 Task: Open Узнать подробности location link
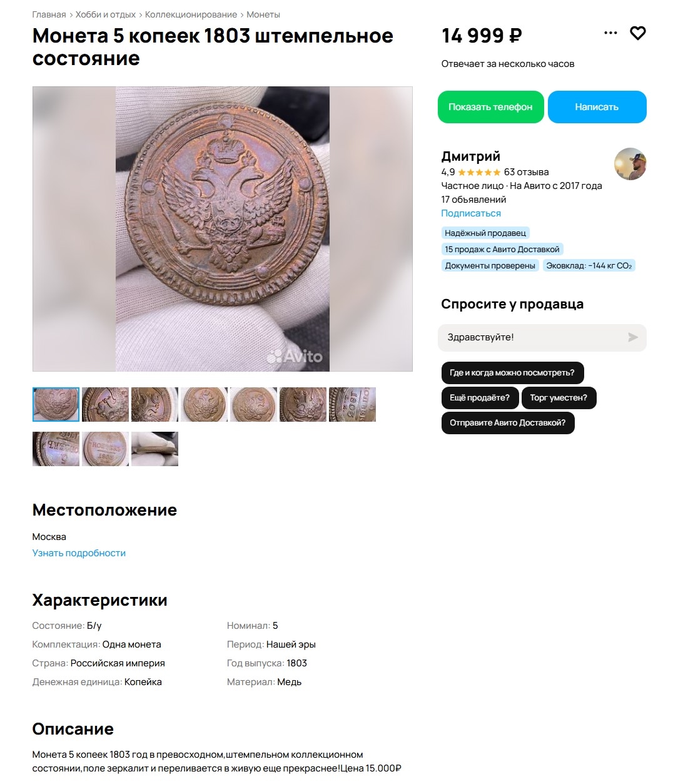(x=79, y=553)
